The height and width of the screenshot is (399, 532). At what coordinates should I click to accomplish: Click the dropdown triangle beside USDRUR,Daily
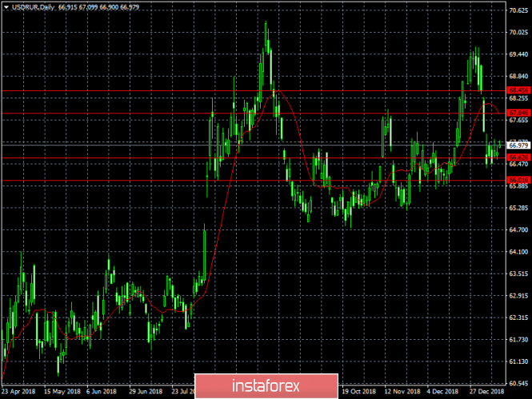pyautogui.click(x=6, y=7)
